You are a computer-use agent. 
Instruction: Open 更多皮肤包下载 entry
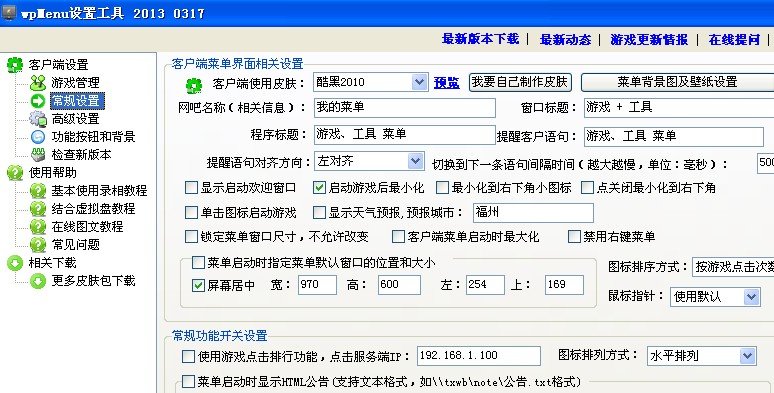click(x=93, y=280)
